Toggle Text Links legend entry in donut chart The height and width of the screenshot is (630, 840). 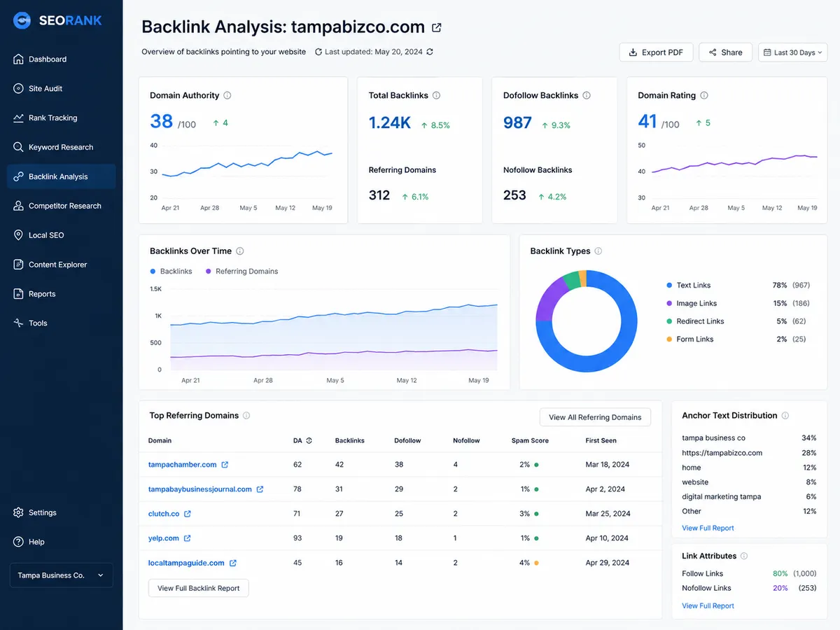point(689,285)
